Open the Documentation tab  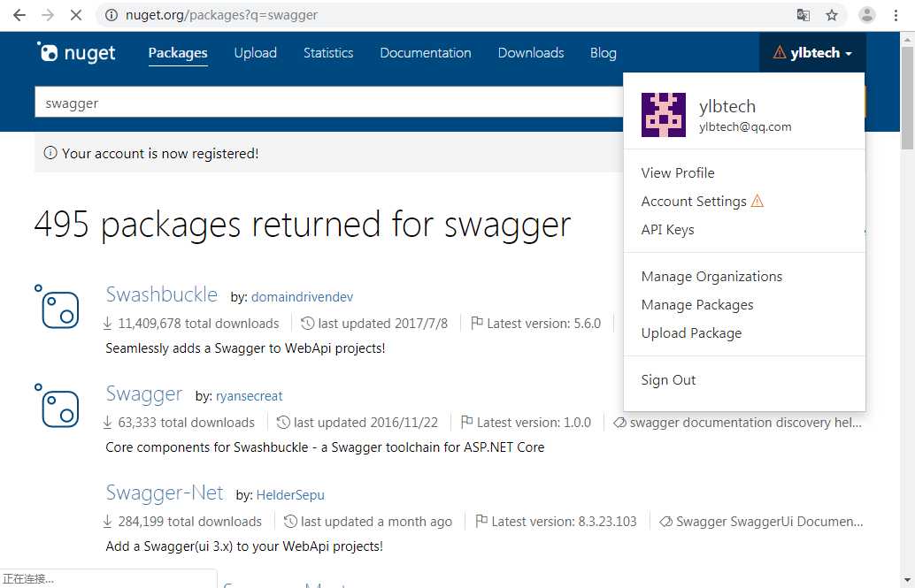tap(426, 53)
